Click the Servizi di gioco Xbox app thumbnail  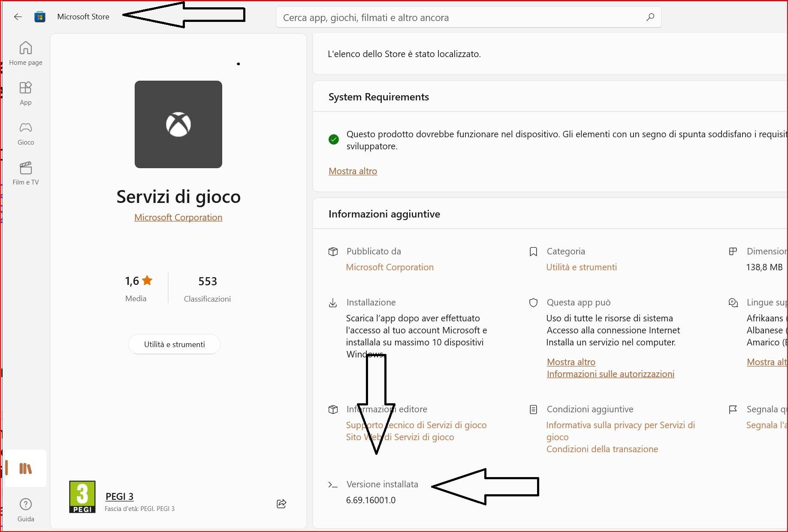(x=178, y=124)
